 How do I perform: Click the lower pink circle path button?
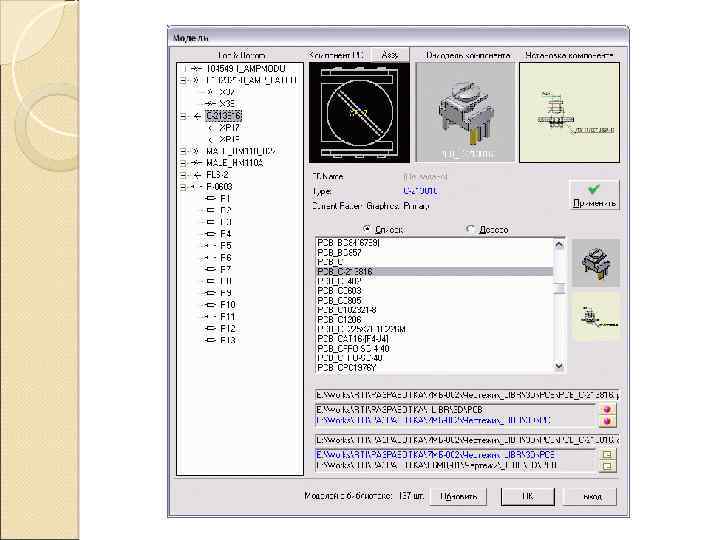point(607,422)
